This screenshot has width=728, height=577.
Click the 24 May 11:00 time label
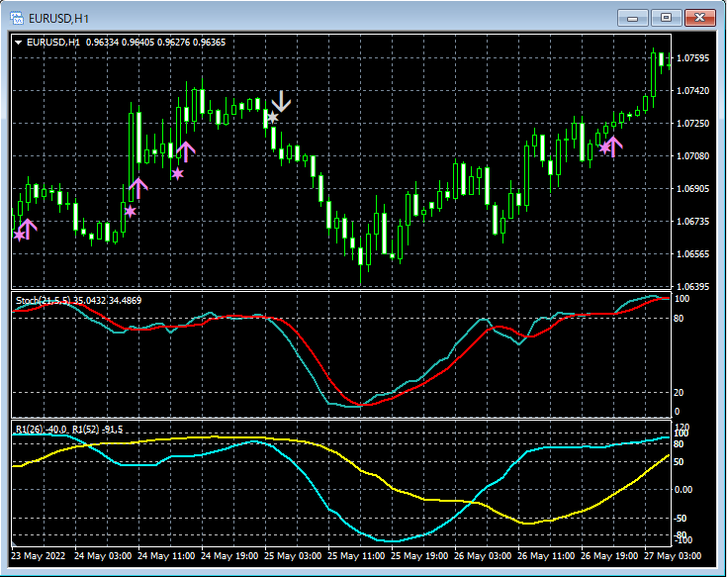[166, 555]
